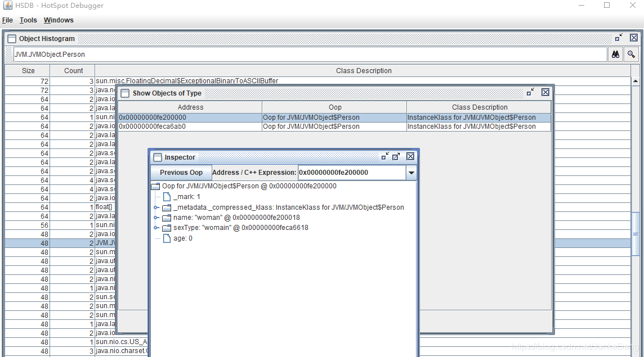Click the Show Objects of Type title icon
The image size is (644, 357).
126,93
